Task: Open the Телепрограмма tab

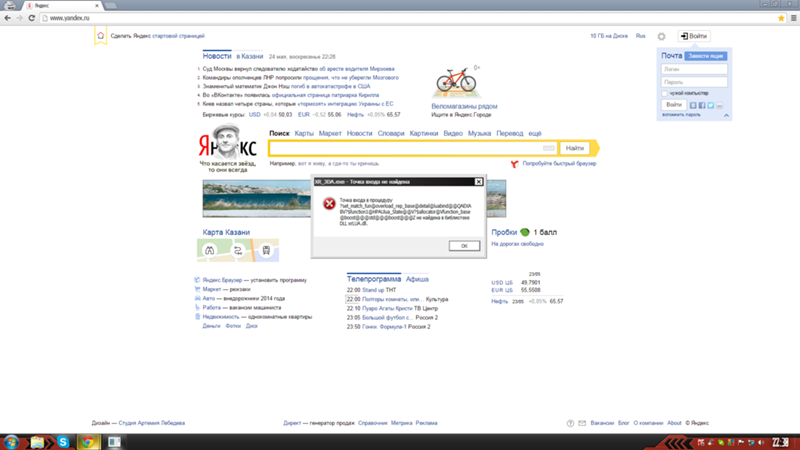Action: (374, 279)
